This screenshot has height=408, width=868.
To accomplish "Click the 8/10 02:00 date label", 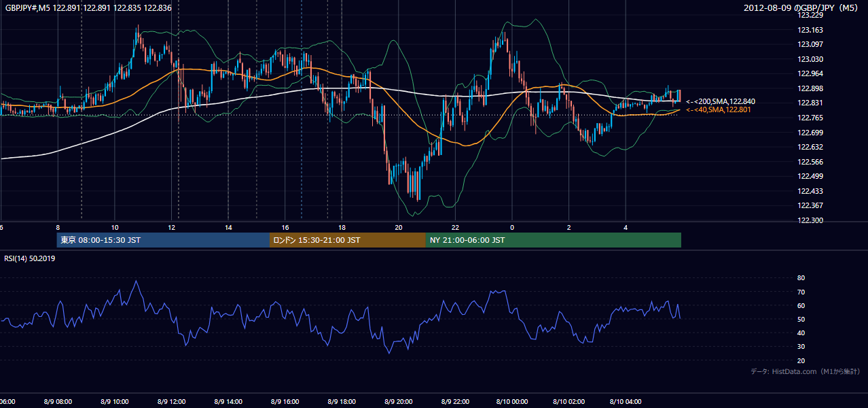I will click(x=569, y=402).
